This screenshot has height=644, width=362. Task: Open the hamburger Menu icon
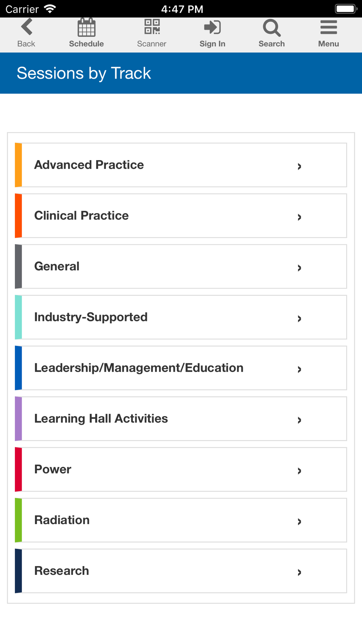(x=329, y=27)
